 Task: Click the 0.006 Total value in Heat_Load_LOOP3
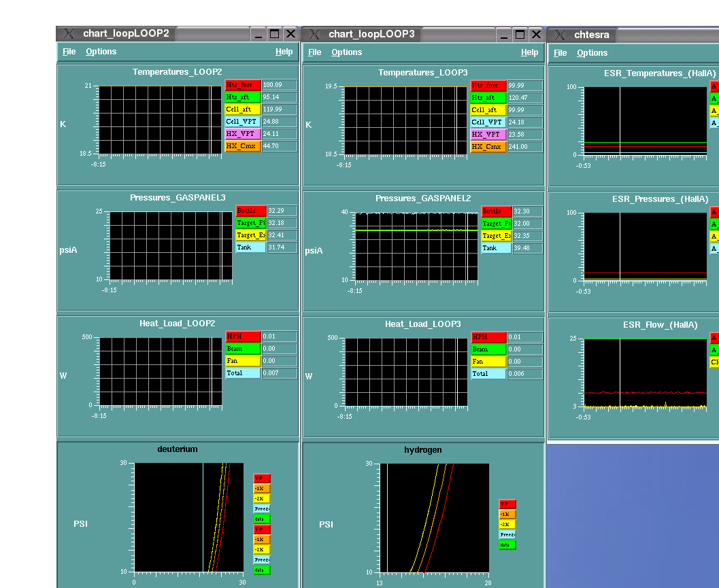pos(526,374)
